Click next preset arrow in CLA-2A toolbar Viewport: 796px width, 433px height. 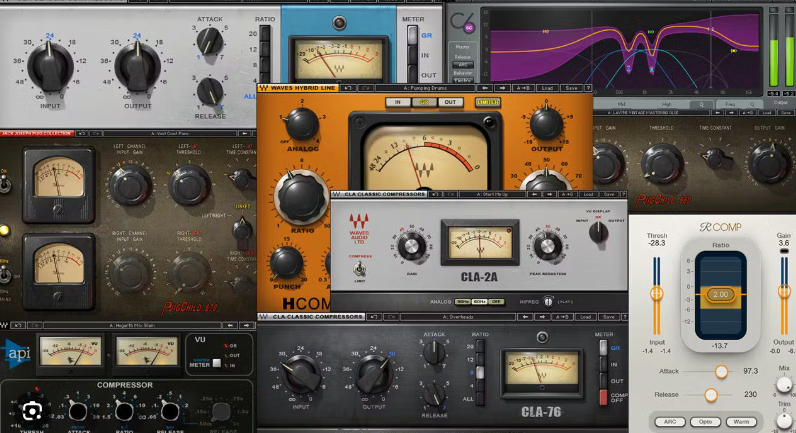pyautogui.click(x=549, y=194)
